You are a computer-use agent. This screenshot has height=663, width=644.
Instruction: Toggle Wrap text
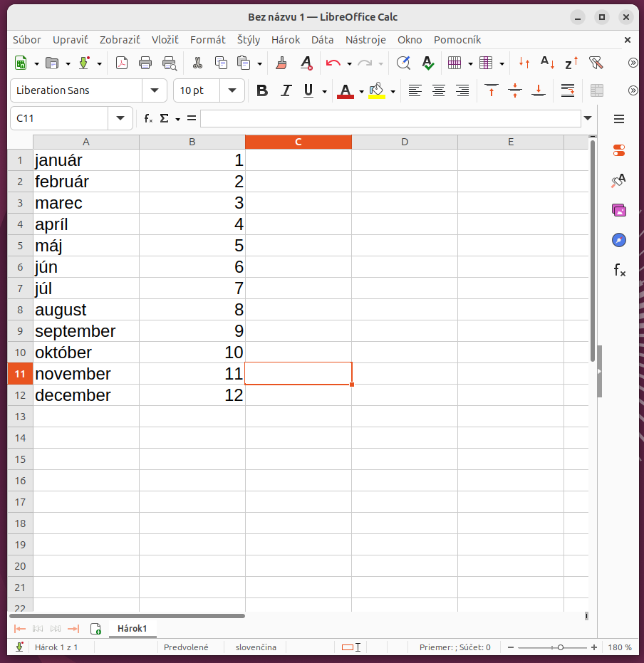point(568,90)
